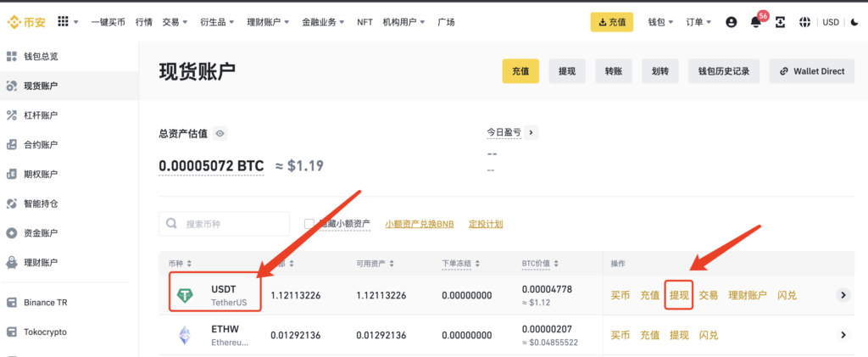Click the wallet overview sidebar icon
The height and width of the screenshot is (357, 868).
point(12,57)
